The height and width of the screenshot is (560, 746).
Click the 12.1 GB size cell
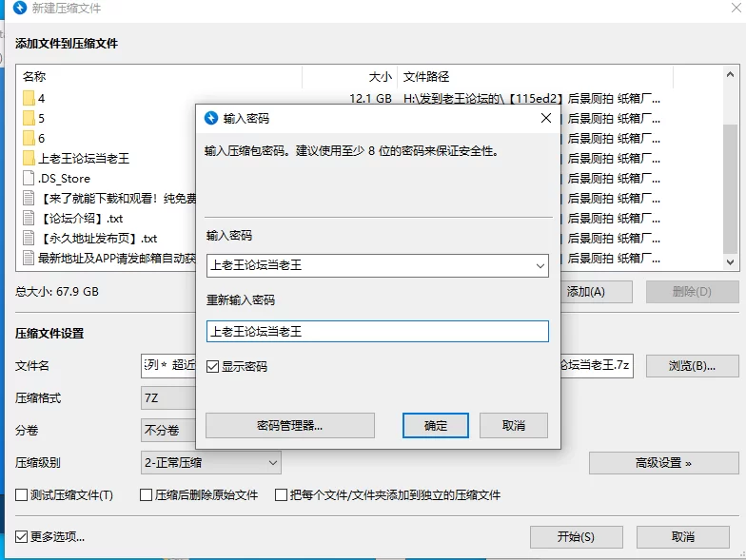click(370, 98)
